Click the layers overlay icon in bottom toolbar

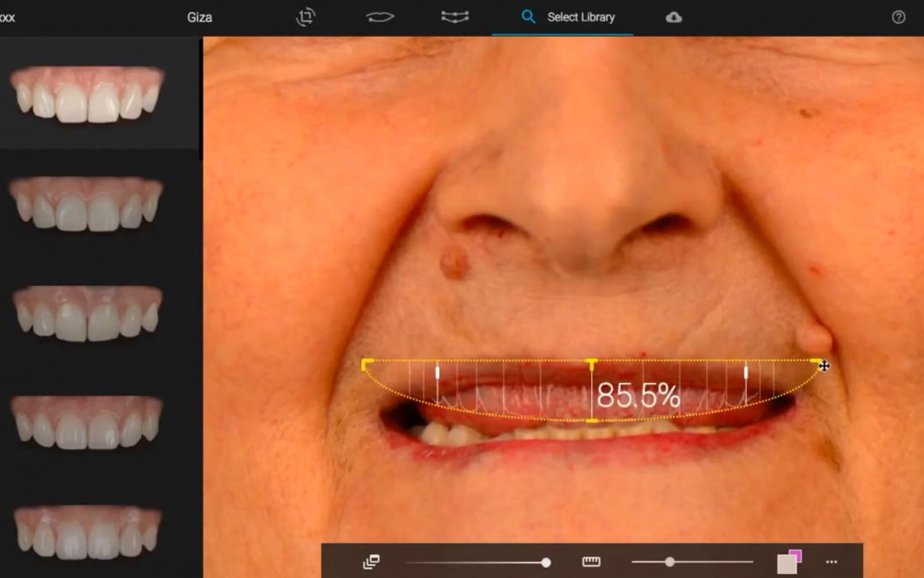[371, 562]
